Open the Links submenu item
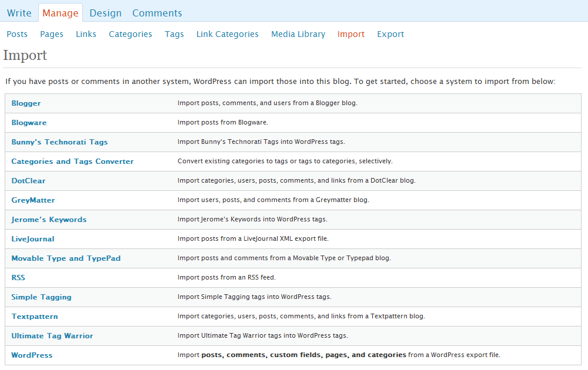The width and height of the screenshot is (588, 370). (x=86, y=34)
